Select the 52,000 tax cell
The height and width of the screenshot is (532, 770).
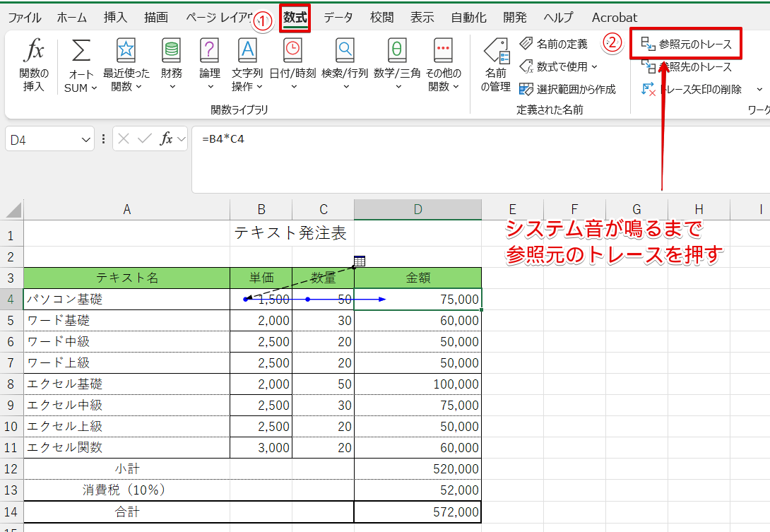tap(418, 490)
